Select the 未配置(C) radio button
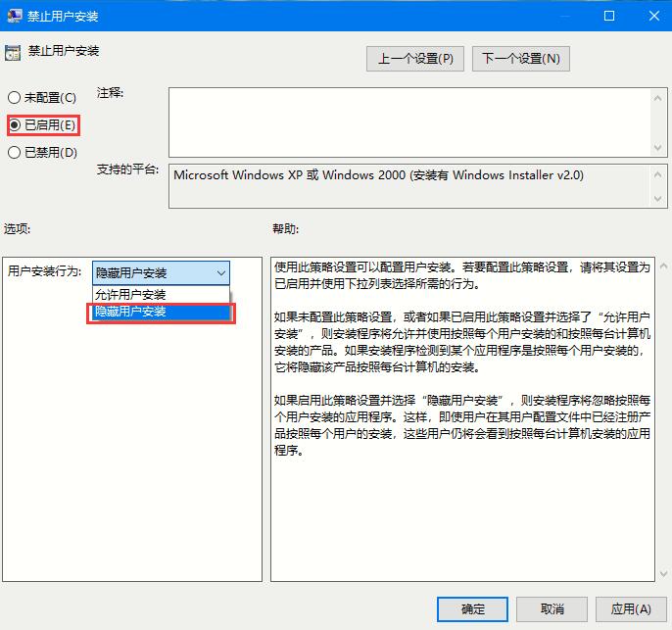 (x=14, y=98)
